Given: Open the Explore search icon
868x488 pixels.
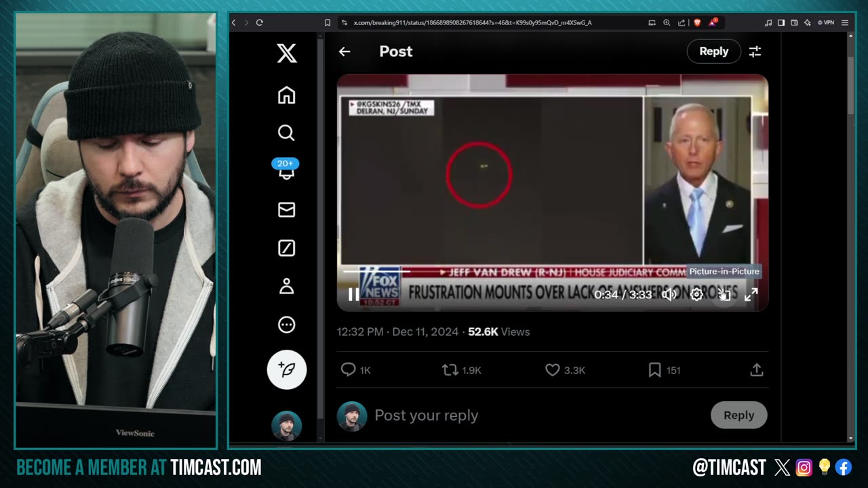Looking at the screenshot, I should tap(286, 133).
